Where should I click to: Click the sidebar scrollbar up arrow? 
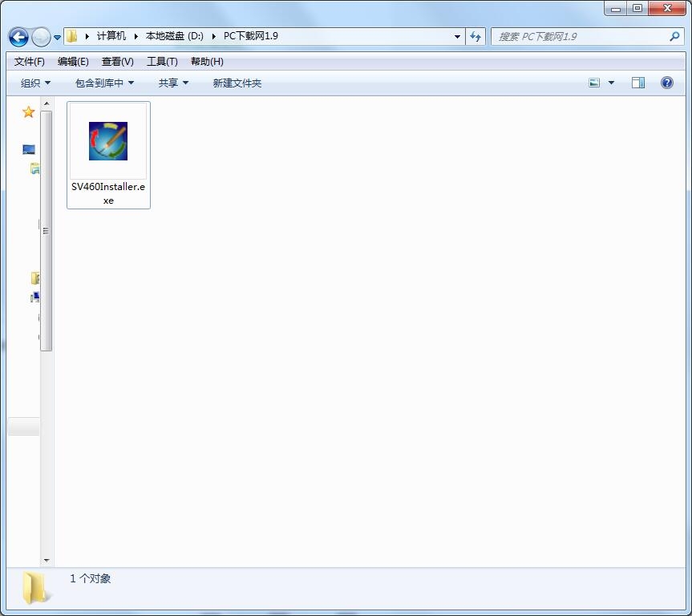[47, 103]
